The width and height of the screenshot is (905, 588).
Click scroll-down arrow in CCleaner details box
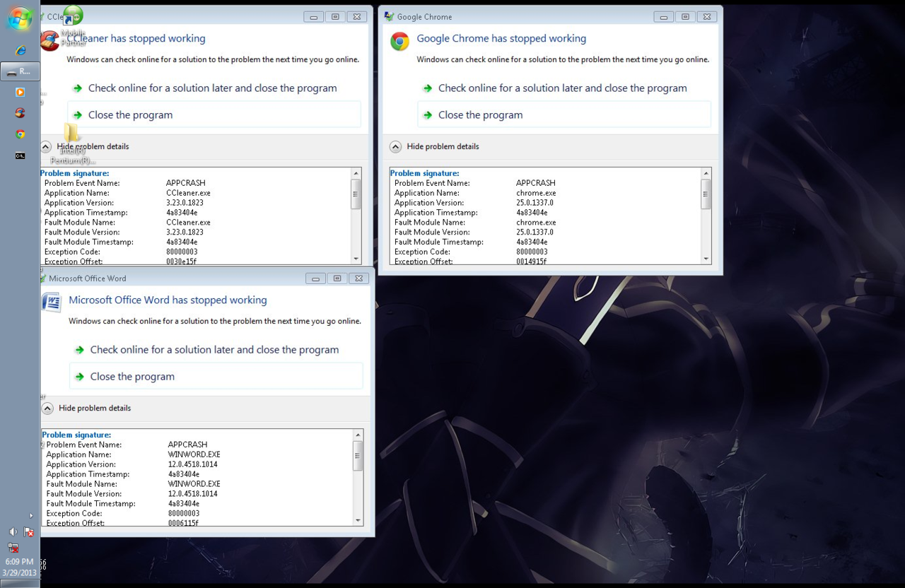356,259
